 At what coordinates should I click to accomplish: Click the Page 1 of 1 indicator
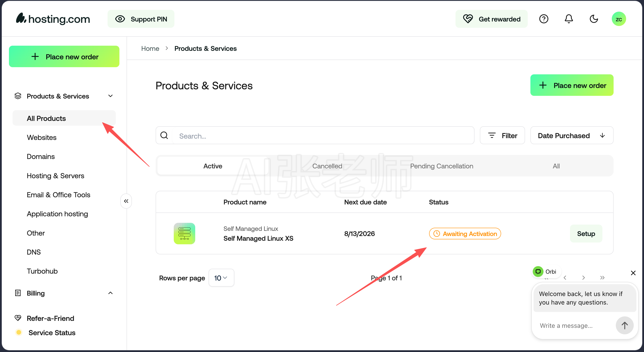coord(386,278)
